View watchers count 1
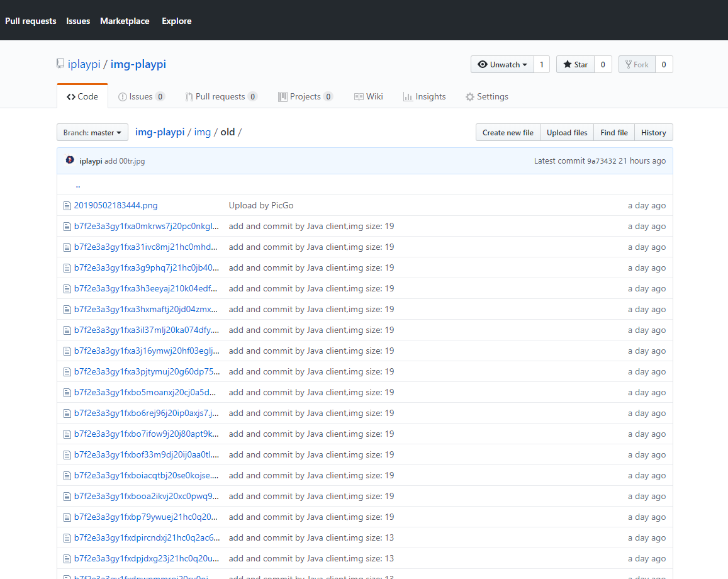Viewport: 728px width, 579px height. click(x=541, y=65)
